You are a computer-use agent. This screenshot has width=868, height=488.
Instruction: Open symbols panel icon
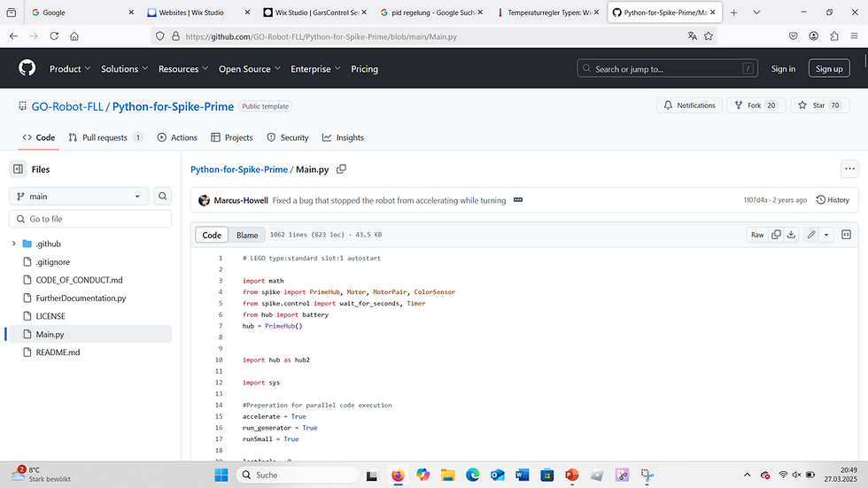[x=847, y=235]
